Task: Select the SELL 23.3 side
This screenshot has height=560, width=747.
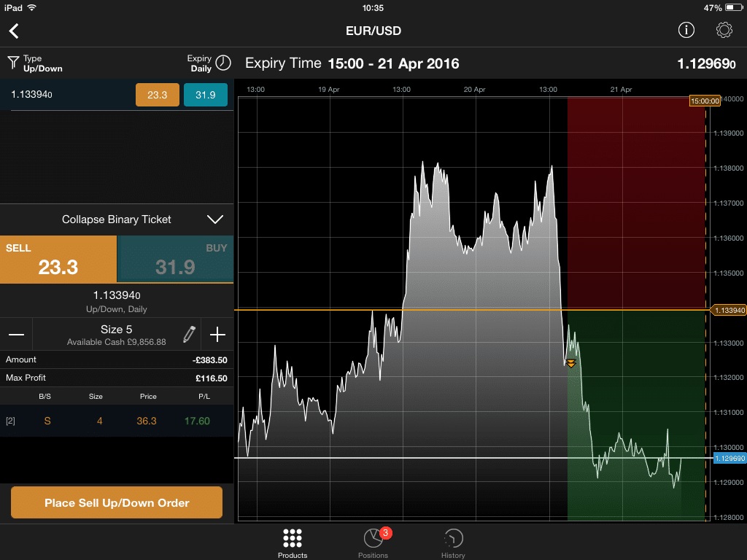Action: pyautogui.click(x=58, y=259)
